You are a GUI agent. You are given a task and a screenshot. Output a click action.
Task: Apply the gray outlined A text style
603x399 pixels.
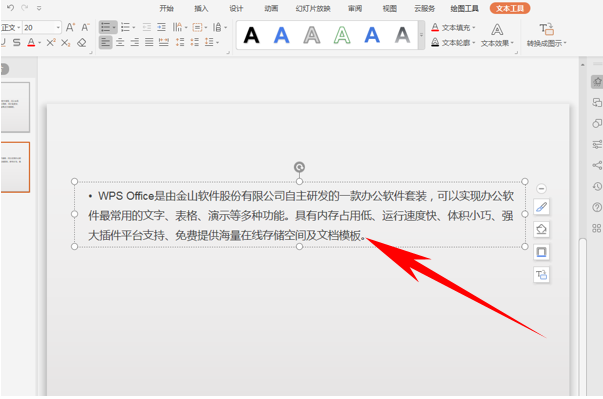coord(312,35)
